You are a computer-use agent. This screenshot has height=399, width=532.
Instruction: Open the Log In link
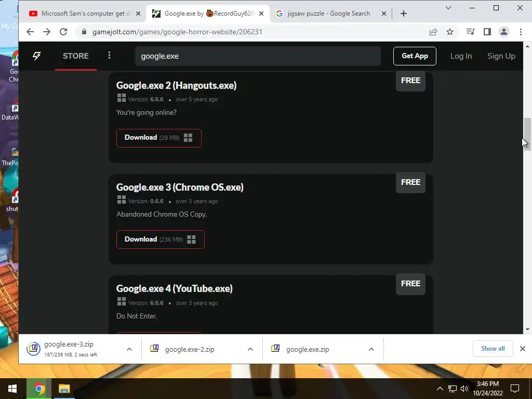pyautogui.click(x=461, y=56)
